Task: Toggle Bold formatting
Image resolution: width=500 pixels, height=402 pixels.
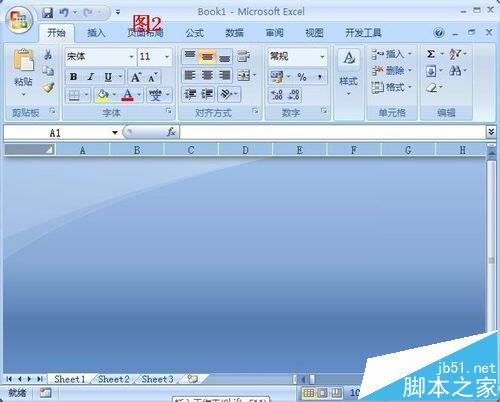Action: (74, 77)
